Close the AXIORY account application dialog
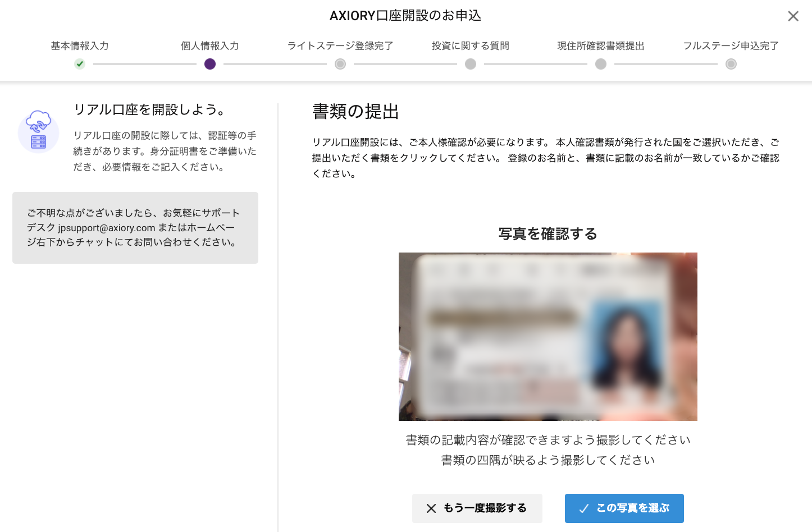 793,16
